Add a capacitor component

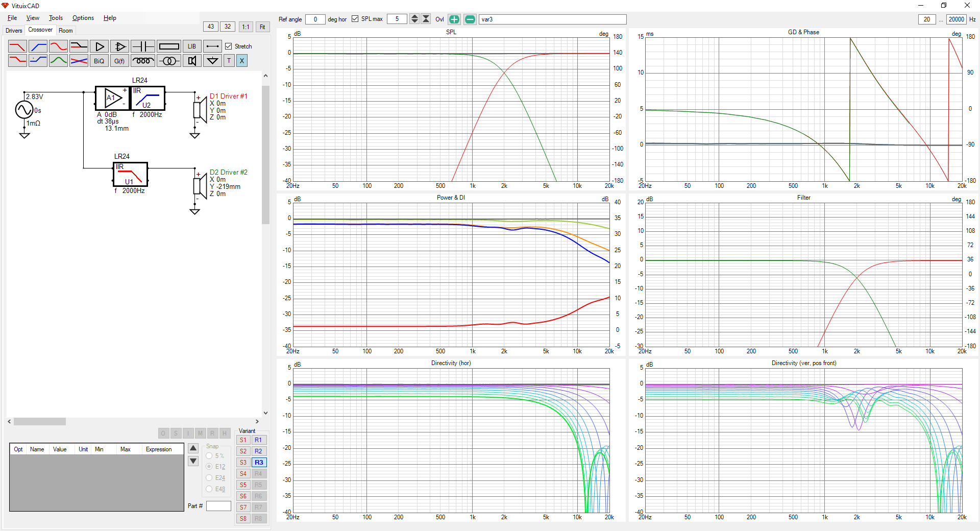[x=143, y=46]
